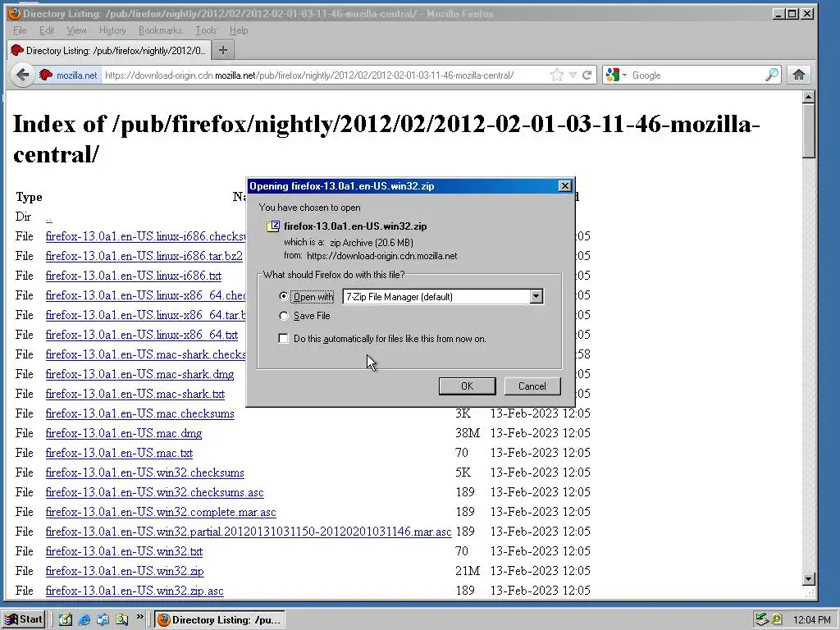This screenshot has width=840, height=630.
Task: Click Cancel in the Opening dialog
Action: [x=532, y=386]
